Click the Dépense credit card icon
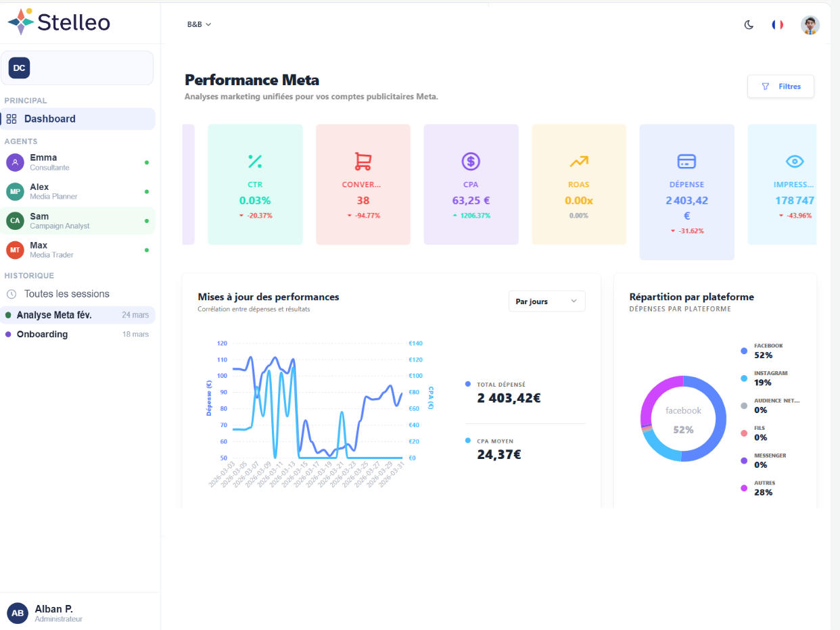This screenshot has height=630, width=840. click(686, 162)
